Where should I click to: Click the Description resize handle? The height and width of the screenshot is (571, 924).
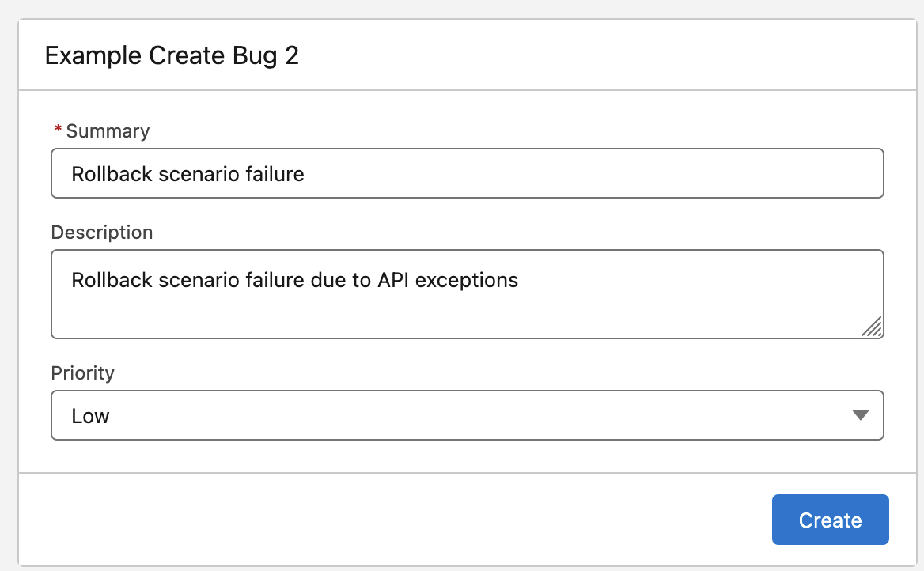click(872, 327)
